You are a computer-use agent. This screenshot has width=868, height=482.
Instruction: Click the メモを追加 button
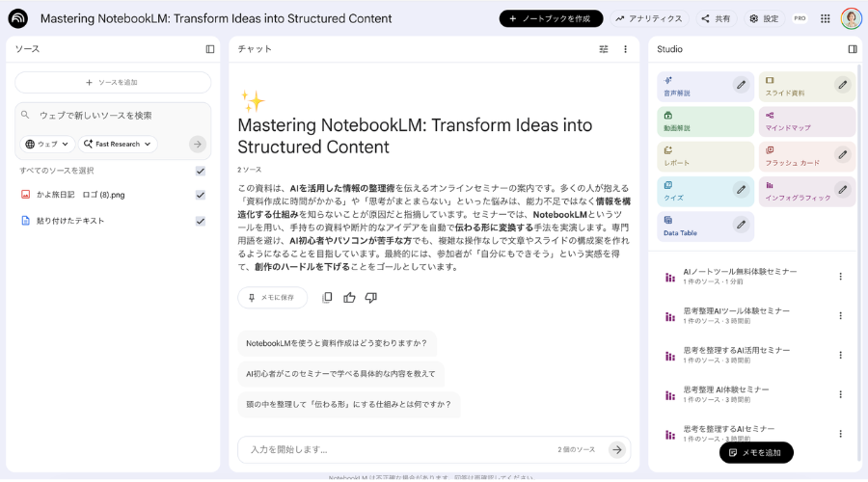pyautogui.click(x=756, y=452)
